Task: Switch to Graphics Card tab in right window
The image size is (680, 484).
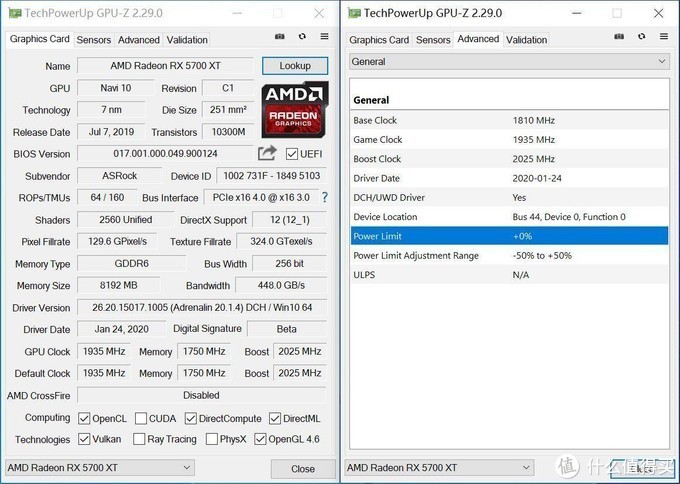Action: click(x=379, y=40)
